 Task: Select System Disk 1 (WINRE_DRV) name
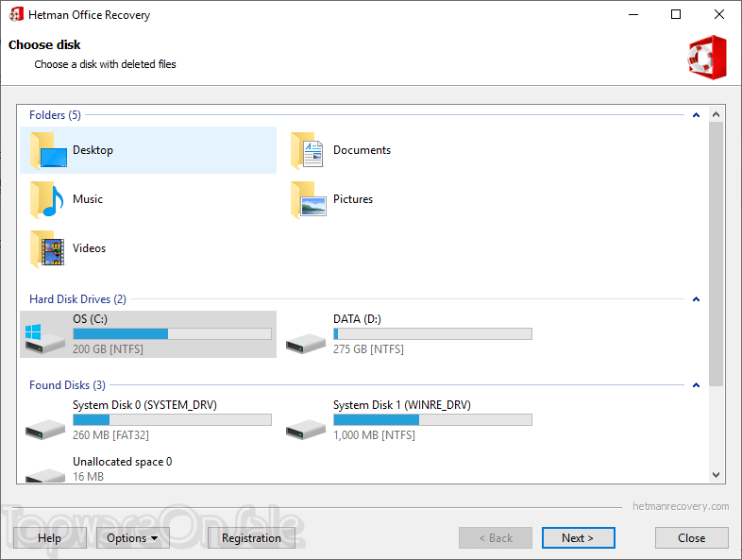pyautogui.click(x=402, y=405)
